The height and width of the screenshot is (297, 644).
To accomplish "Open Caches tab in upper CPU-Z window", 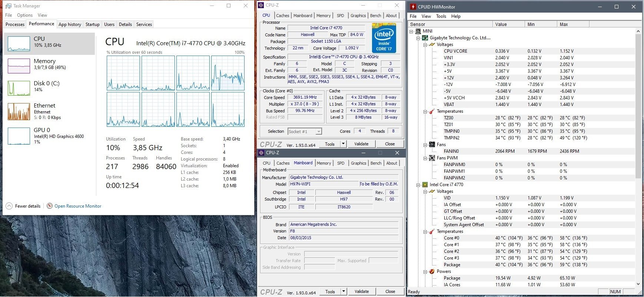I will (x=283, y=16).
